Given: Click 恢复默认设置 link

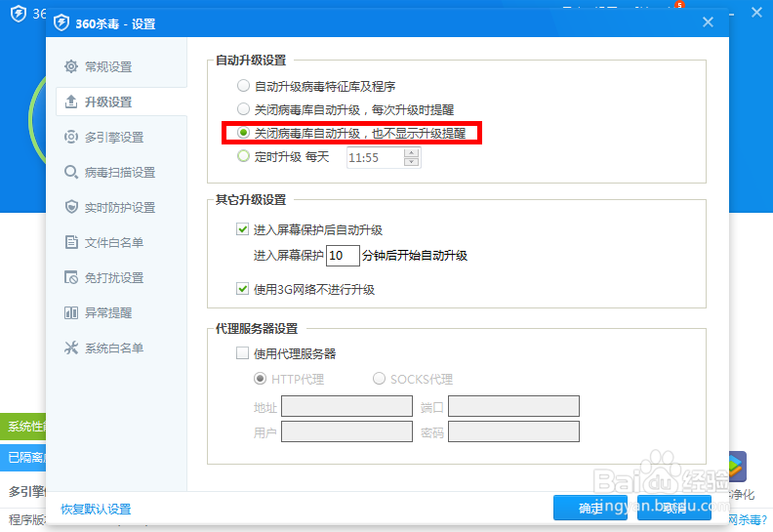Looking at the screenshot, I should (x=96, y=509).
